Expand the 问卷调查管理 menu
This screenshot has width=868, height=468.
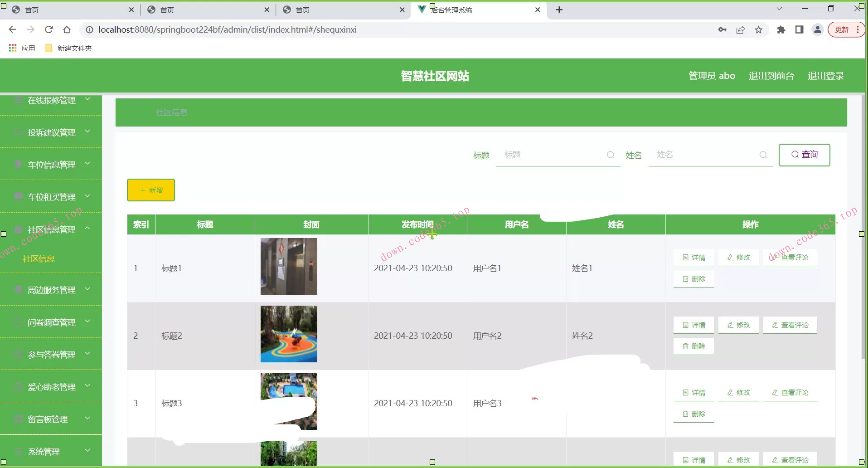pos(87,322)
